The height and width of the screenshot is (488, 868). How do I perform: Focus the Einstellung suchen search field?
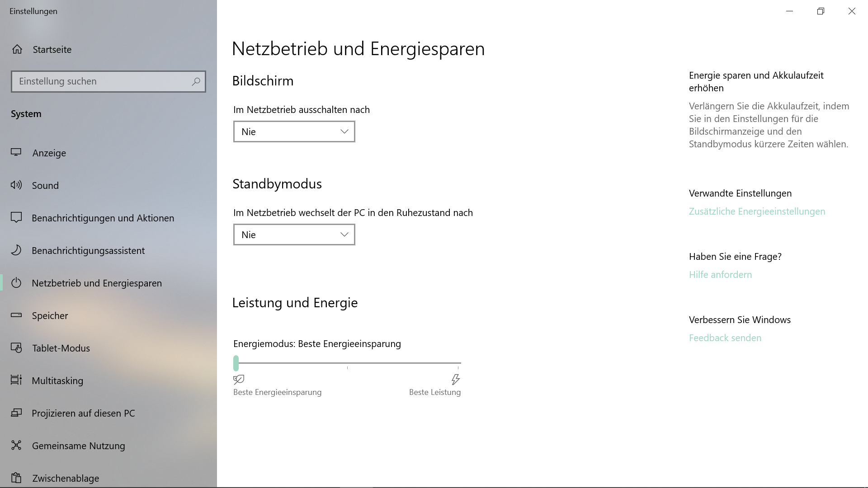click(99, 82)
